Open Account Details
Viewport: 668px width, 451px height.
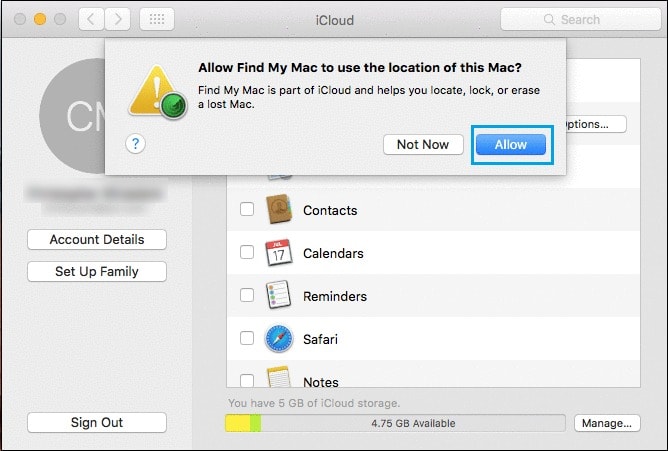97,239
